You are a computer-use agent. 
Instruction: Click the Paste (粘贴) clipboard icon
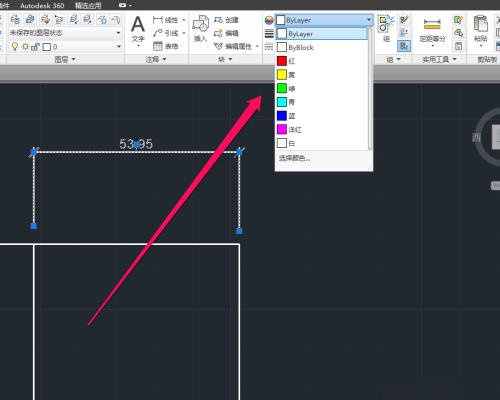tap(481, 28)
